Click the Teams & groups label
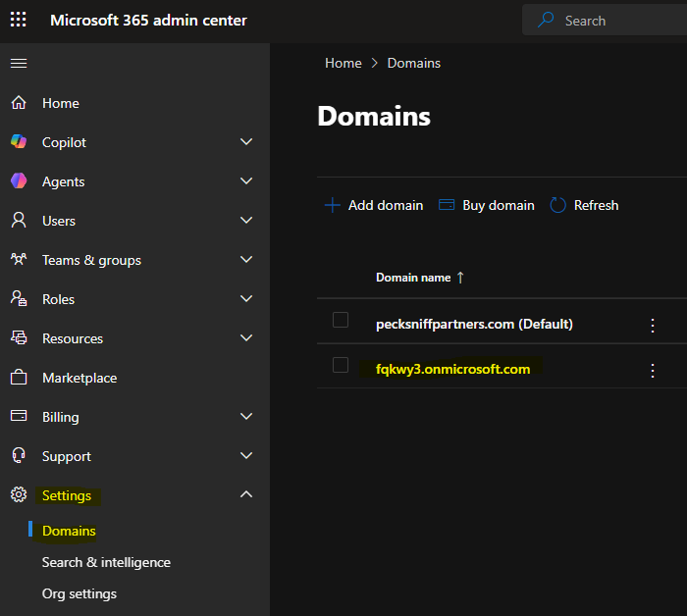Viewport: 687px width, 616px height. (x=91, y=261)
